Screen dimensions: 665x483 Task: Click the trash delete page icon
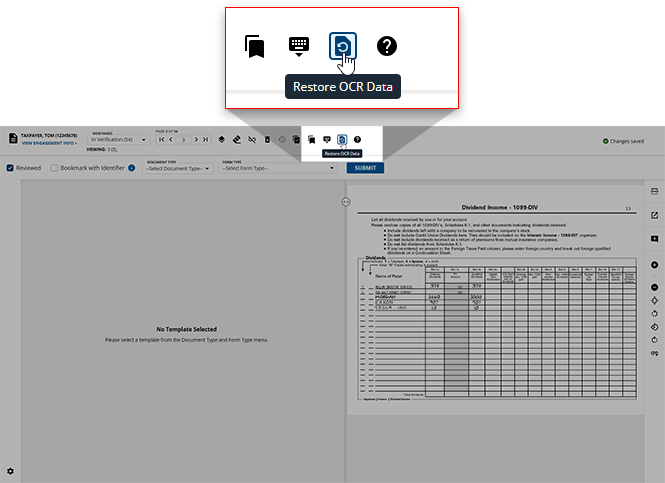tap(267, 140)
